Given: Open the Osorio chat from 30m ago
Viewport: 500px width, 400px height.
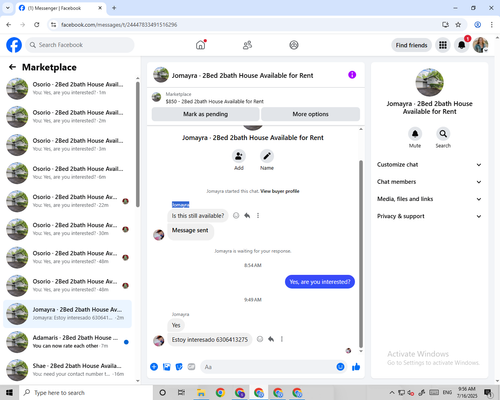Looking at the screenshot, I should (x=67, y=229).
